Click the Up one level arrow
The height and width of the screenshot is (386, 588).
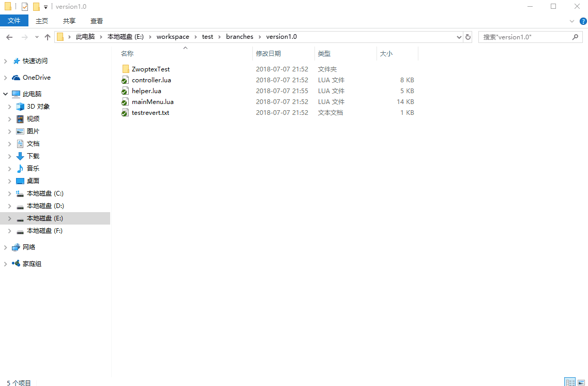[x=47, y=37]
